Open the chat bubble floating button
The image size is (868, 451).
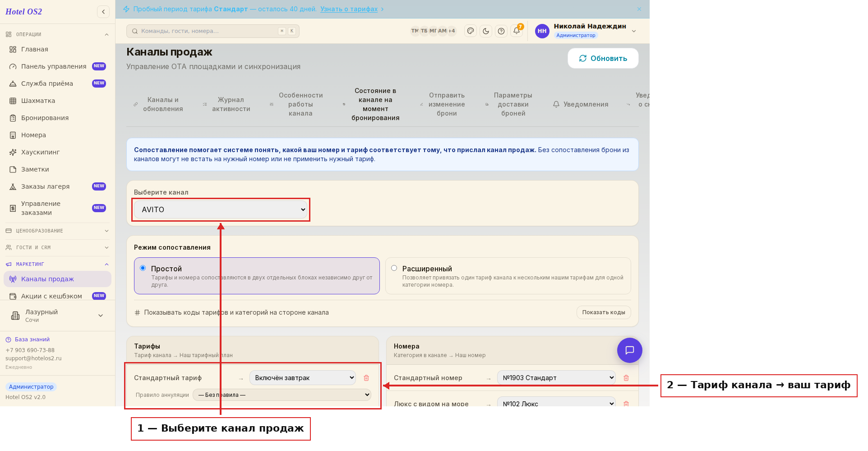pos(630,350)
